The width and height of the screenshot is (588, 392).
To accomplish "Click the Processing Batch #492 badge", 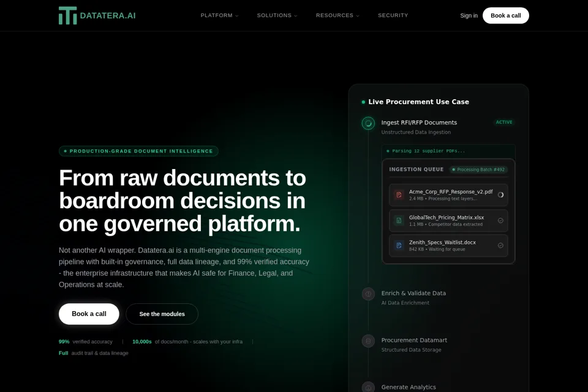I will coord(478,170).
